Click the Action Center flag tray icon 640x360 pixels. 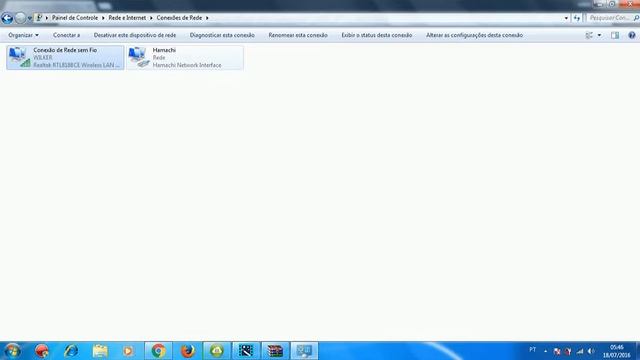click(557, 351)
